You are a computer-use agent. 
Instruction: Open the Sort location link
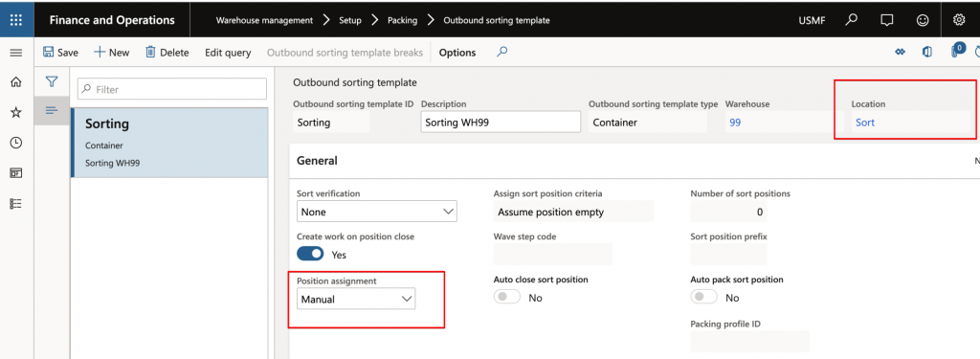(865, 123)
